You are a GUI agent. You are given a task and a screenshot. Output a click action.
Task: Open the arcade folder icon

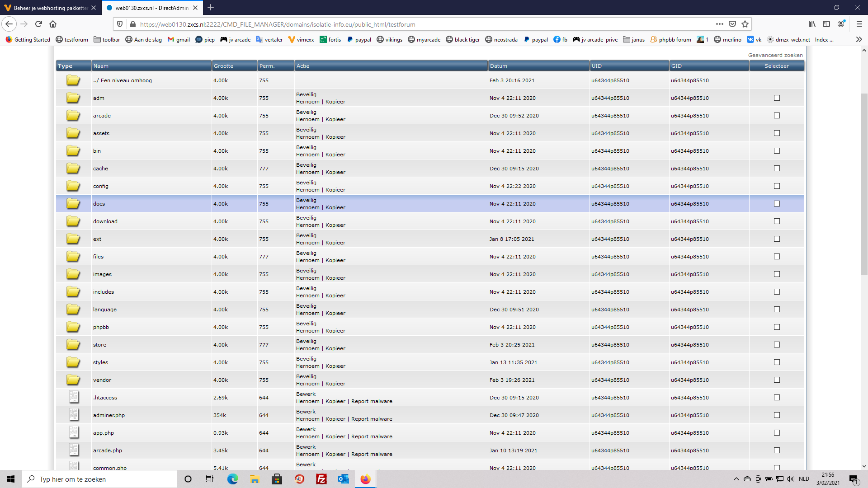[73, 115]
